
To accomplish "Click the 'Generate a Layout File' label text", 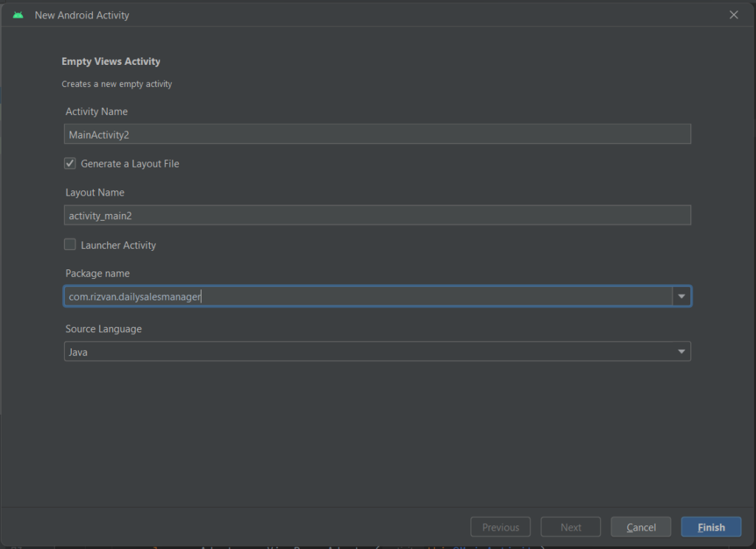I will point(130,163).
